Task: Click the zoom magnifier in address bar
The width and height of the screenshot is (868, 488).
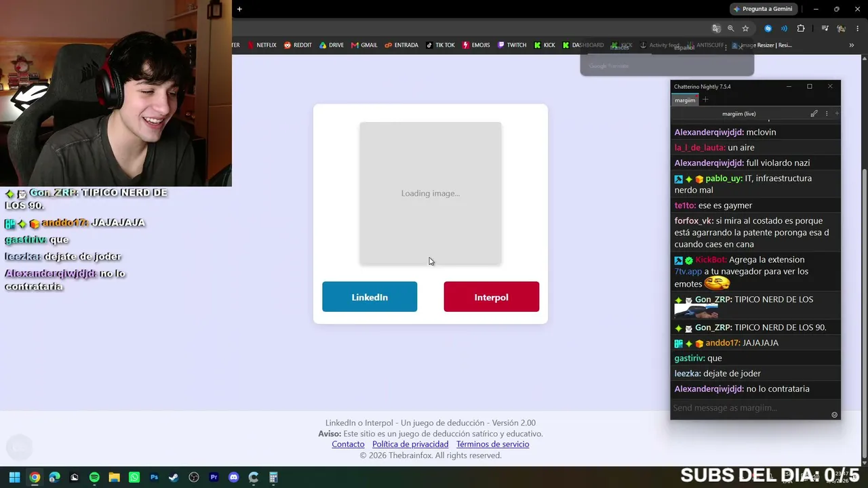Action: tap(731, 28)
